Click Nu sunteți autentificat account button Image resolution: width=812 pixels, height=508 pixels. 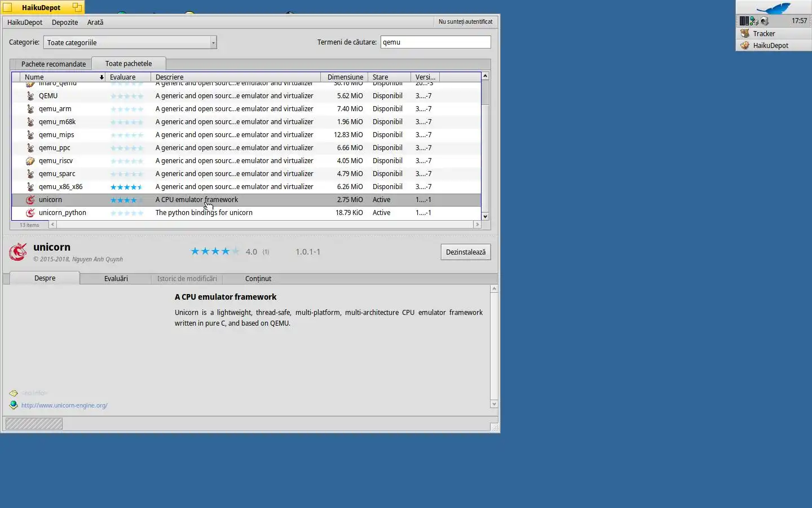465,21
